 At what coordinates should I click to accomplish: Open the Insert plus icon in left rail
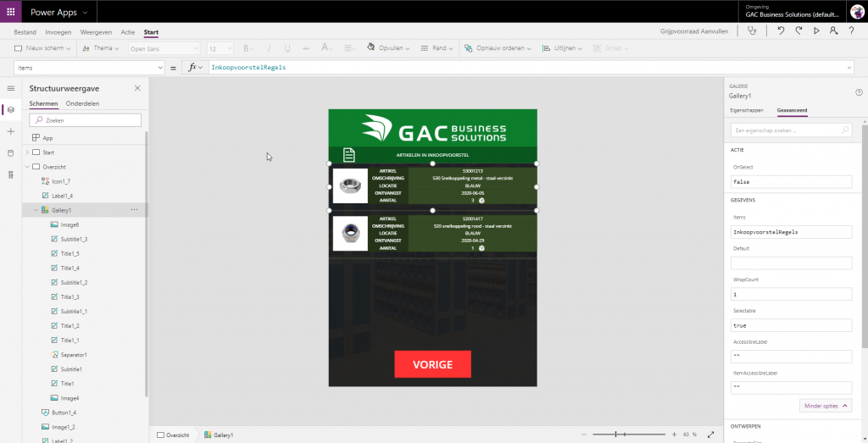10,131
